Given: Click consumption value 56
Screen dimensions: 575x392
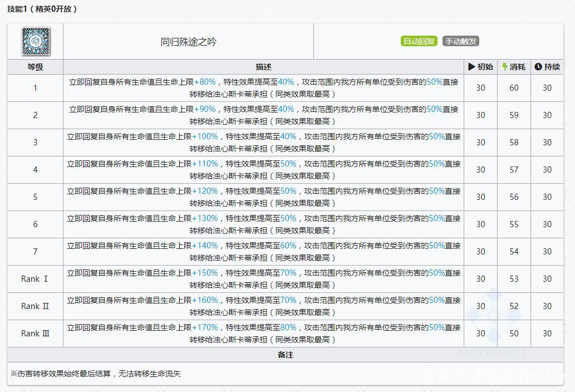Looking at the screenshot, I should coord(514,197).
